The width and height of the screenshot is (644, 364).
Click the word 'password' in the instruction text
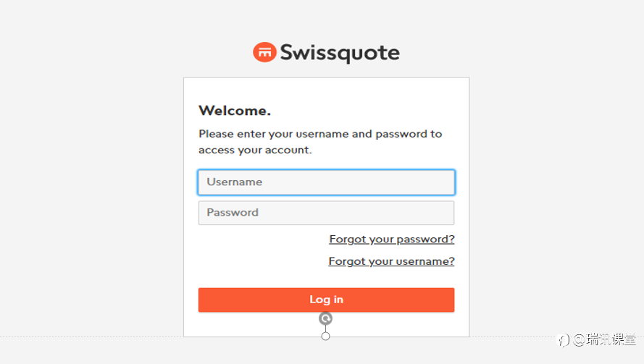click(x=401, y=134)
